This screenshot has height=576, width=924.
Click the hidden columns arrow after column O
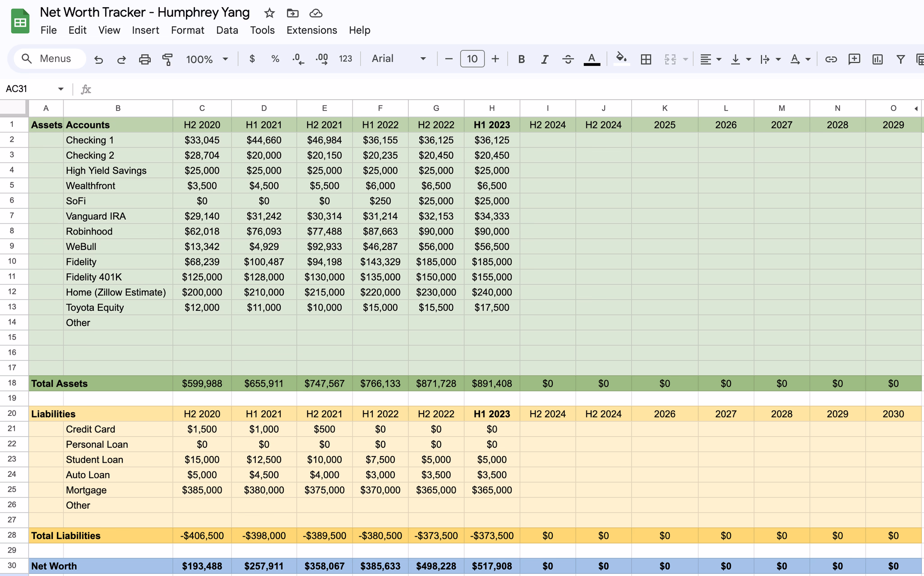916,108
